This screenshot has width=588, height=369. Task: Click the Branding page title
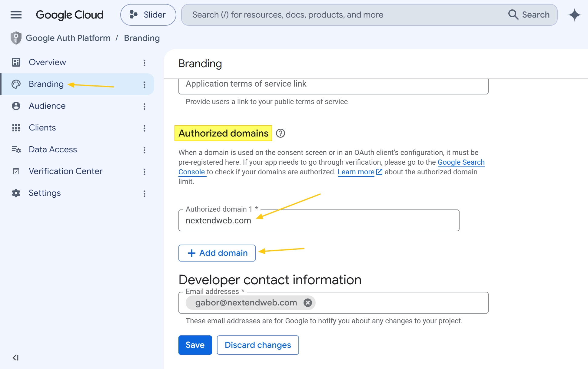point(200,64)
